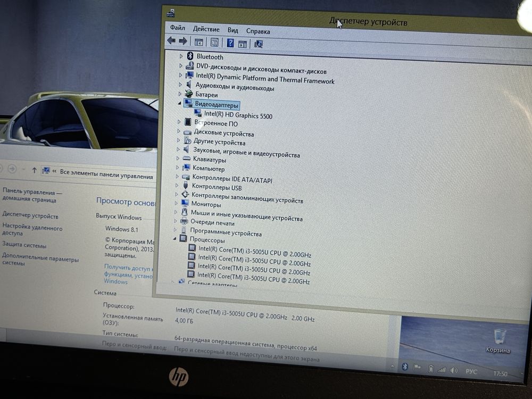Screen dimensions: 532x399
Task: Open Диспетчер устройств link in Control Panel sidebar
Action: coord(30,215)
